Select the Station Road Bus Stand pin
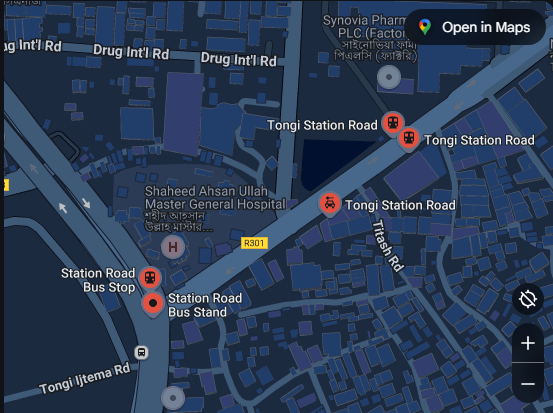 153,304
